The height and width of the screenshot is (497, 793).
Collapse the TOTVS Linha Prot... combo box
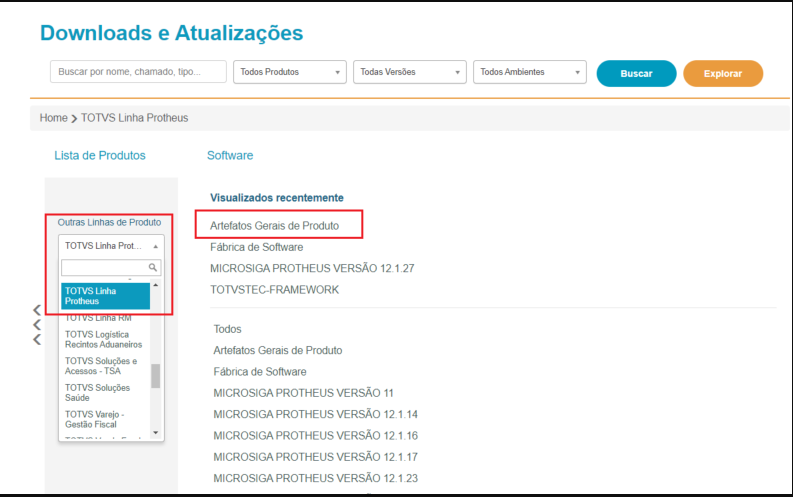(x=111, y=246)
